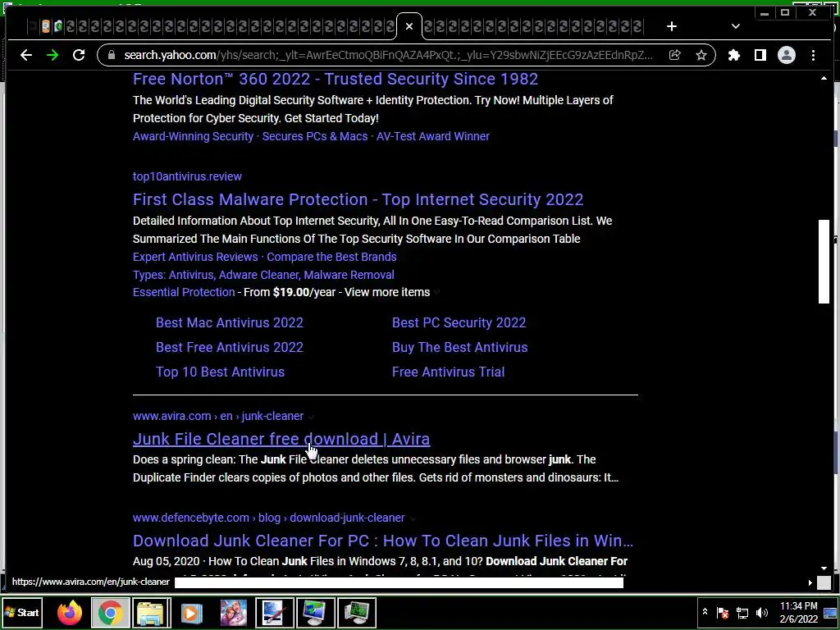Show hidden system tray icons
The image size is (840, 630).
coord(705,612)
